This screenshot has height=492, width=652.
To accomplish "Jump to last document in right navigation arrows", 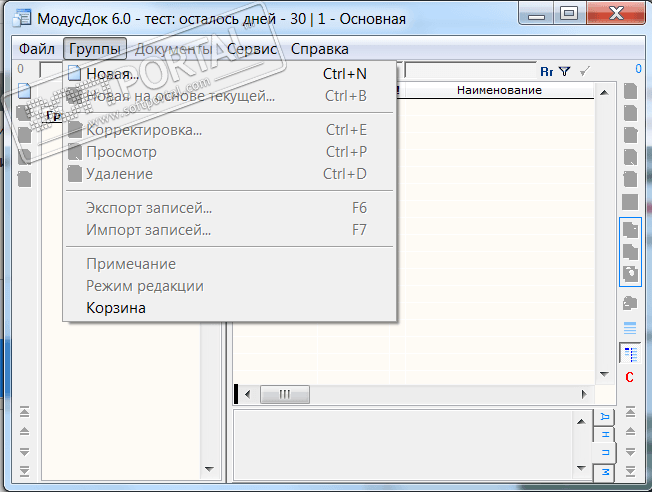I will [630, 471].
